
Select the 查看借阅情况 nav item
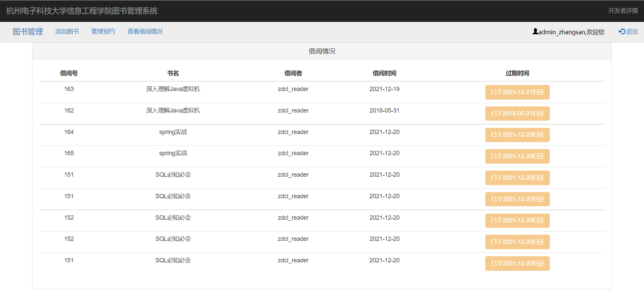(x=145, y=32)
